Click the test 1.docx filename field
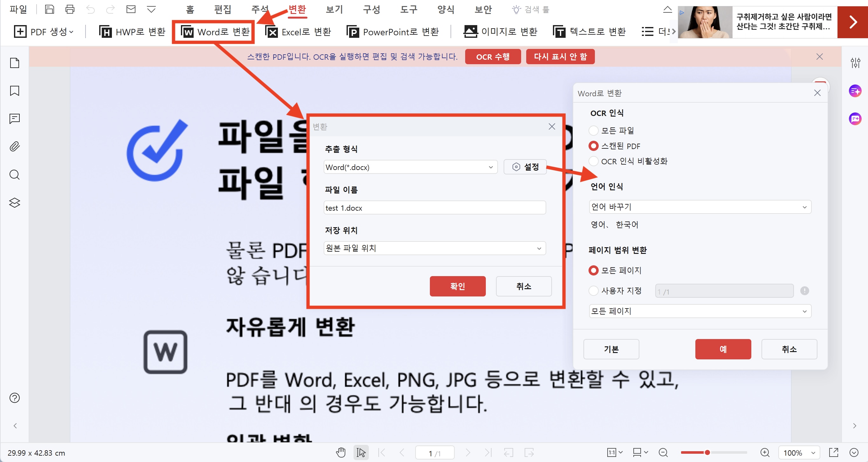This screenshot has width=868, height=462. click(434, 207)
